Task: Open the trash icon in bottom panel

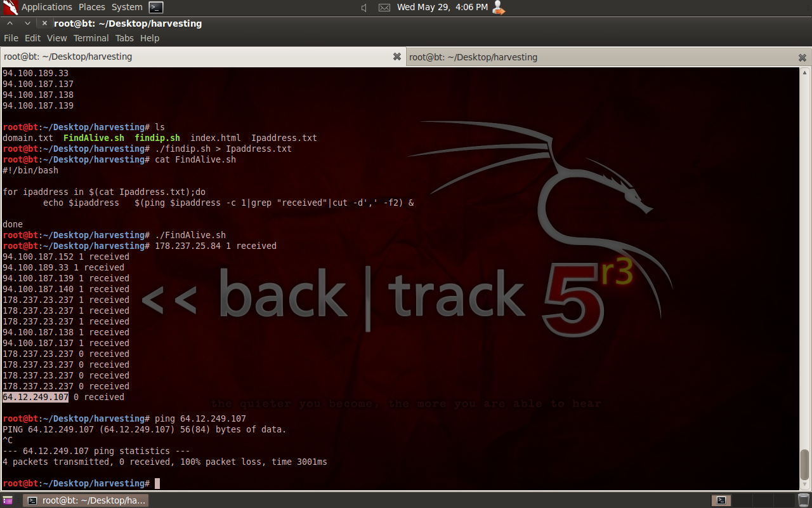Action: tap(804, 500)
